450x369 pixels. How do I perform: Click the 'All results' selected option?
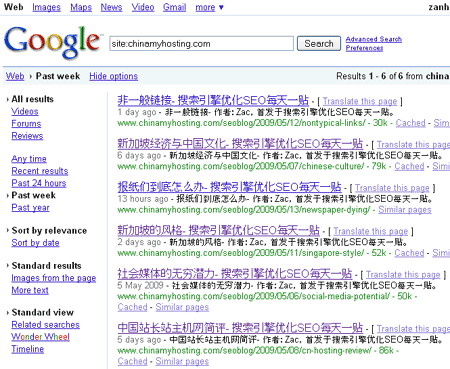coord(32,99)
